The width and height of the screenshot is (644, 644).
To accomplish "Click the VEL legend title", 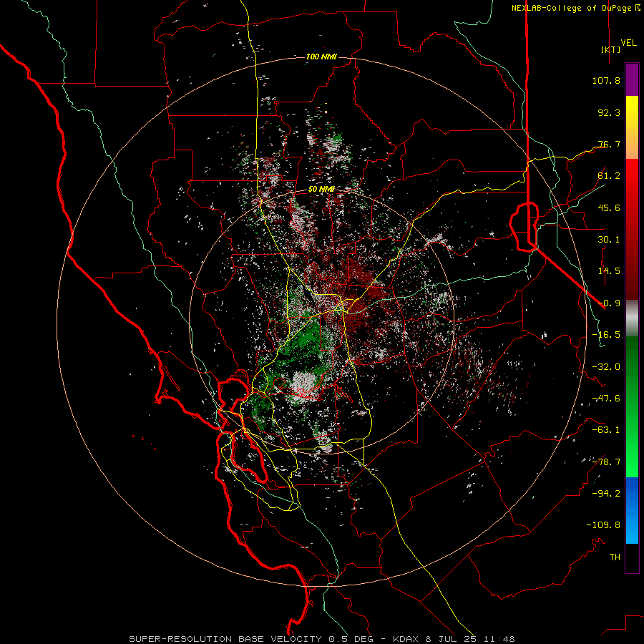I will 629,43.
